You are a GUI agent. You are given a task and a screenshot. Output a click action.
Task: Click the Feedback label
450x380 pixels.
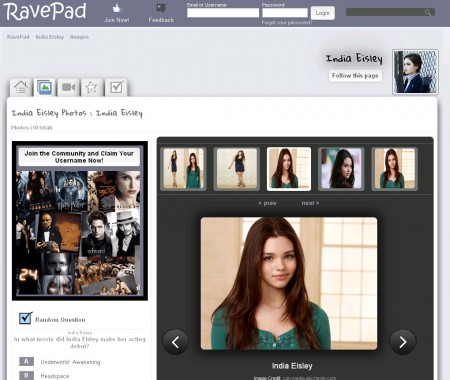pyautogui.click(x=161, y=20)
